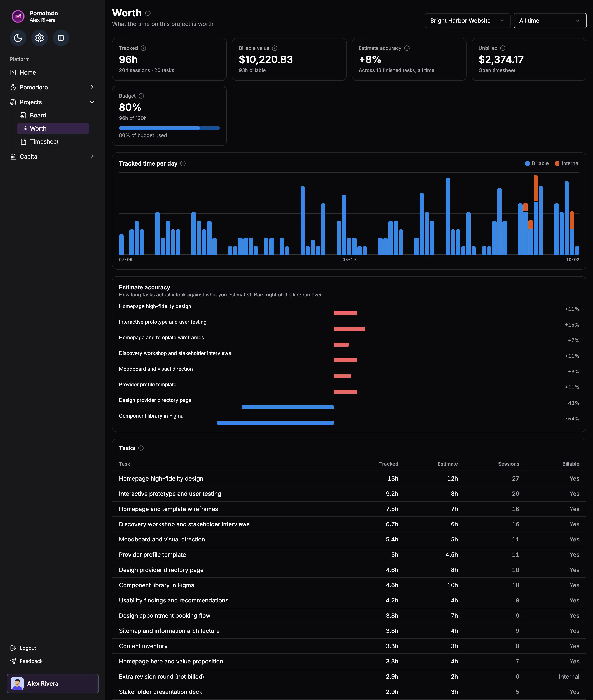
Task: Click Extra revision round (not billed) row
Action: click(x=349, y=677)
